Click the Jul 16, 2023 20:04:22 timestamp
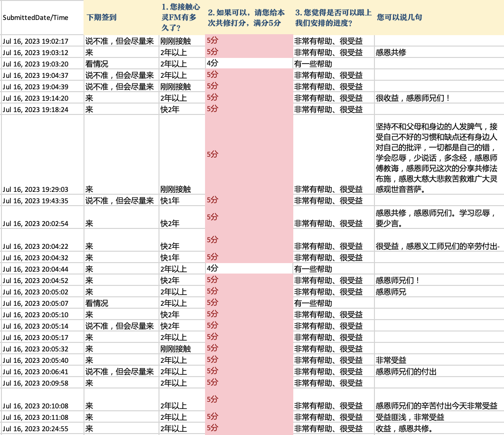 36,246
